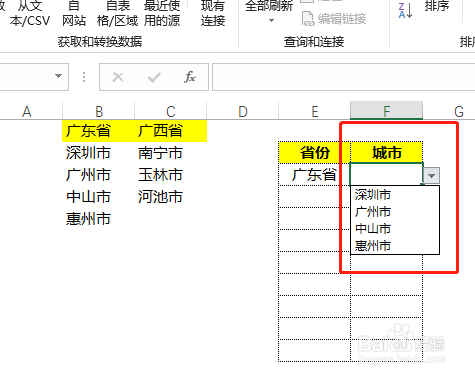Select the 河池市 cell
475x377 pixels.
pos(171,197)
